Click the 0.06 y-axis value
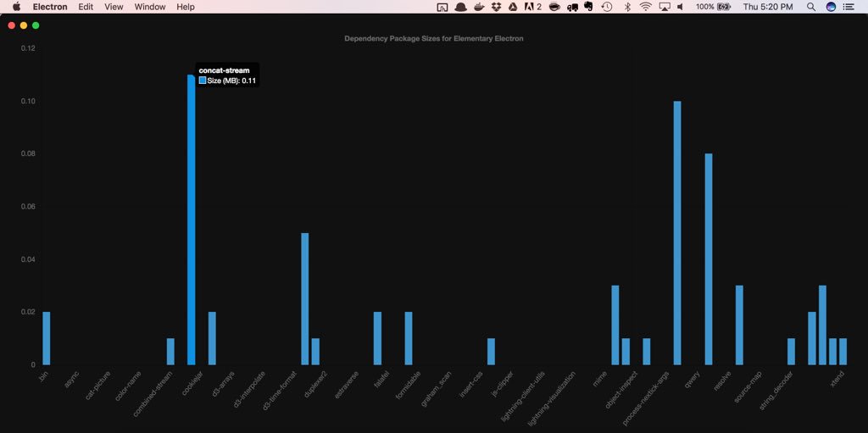This screenshot has height=433, width=868. tap(28, 207)
